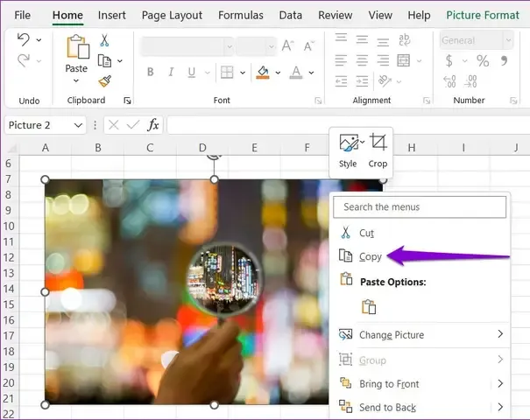Apply Percent Style format

tap(483, 61)
